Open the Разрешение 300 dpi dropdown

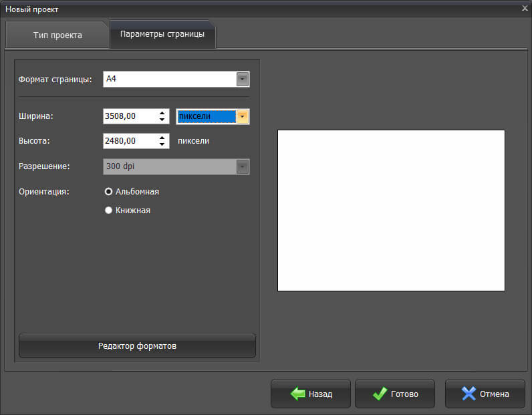(176, 166)
